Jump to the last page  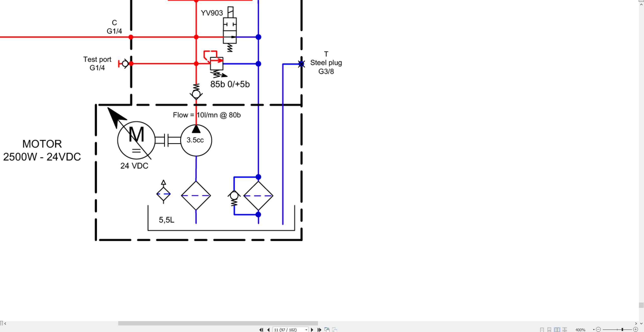pyautogui.click(x=319, y=330)
